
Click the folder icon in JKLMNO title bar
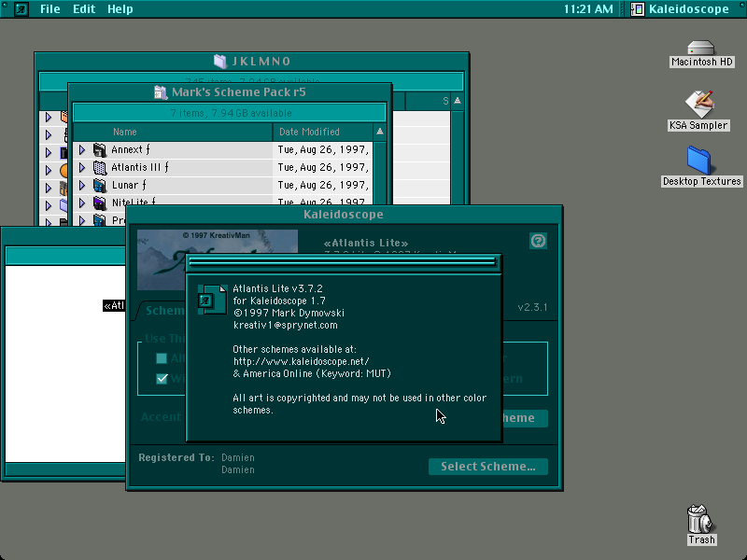point(220,62)
